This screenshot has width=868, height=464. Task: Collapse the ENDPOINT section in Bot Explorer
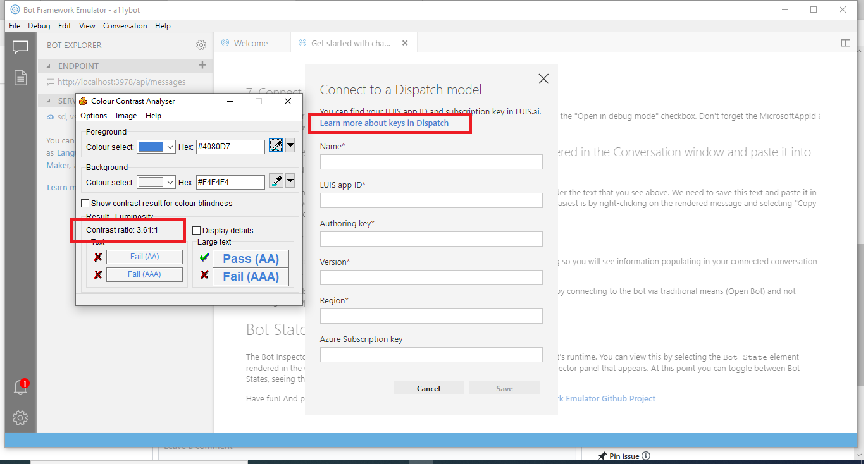tap(49, 65)
